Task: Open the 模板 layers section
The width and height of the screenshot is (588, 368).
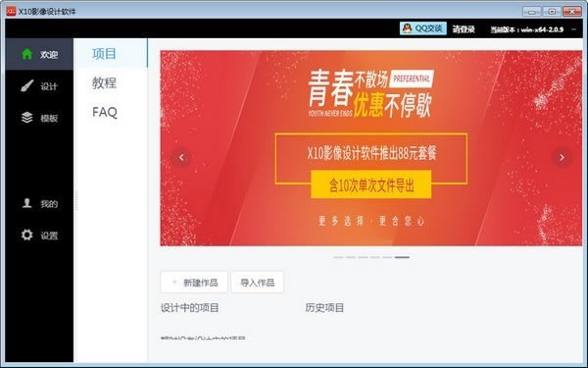Action: point(39,118)
